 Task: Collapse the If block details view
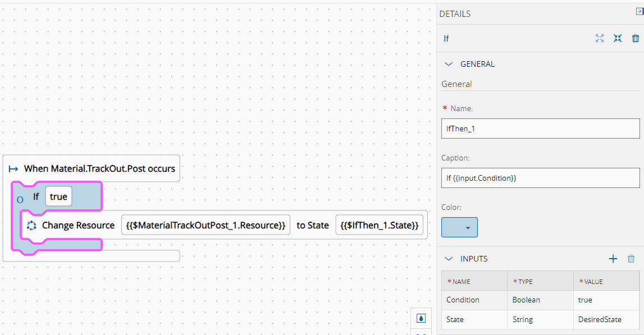pyautogui.click(x=618, y=38)
